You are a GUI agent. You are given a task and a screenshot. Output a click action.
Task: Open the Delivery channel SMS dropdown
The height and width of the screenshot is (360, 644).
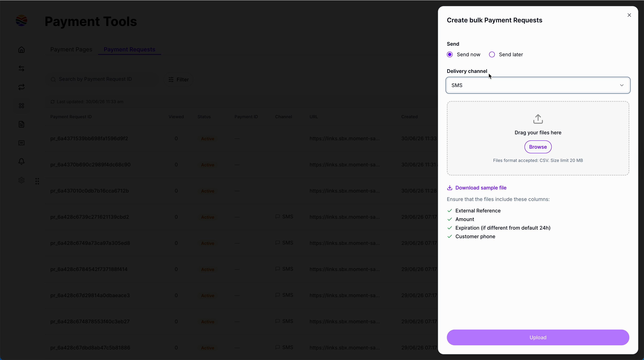click(x=538, y=85)
